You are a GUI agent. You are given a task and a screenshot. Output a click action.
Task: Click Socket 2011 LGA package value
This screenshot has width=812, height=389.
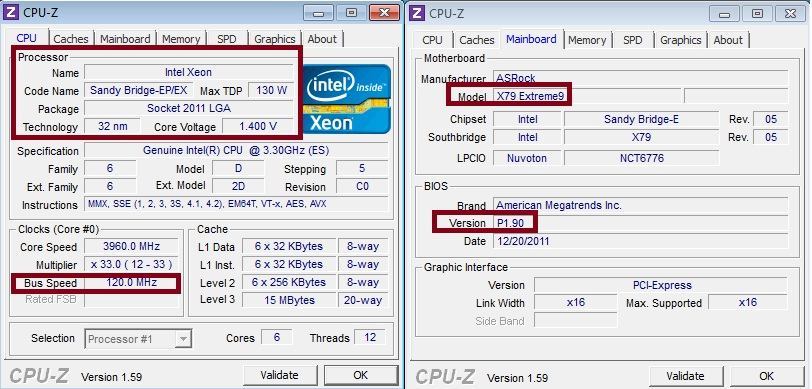(188, 108)
